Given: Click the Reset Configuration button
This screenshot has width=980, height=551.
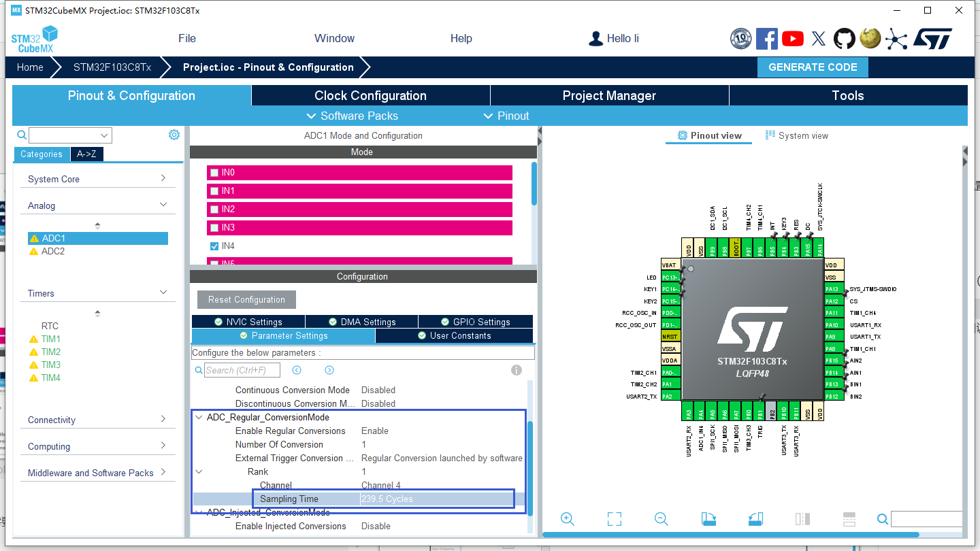Looking at the screenshot, I should coord(247,300).
